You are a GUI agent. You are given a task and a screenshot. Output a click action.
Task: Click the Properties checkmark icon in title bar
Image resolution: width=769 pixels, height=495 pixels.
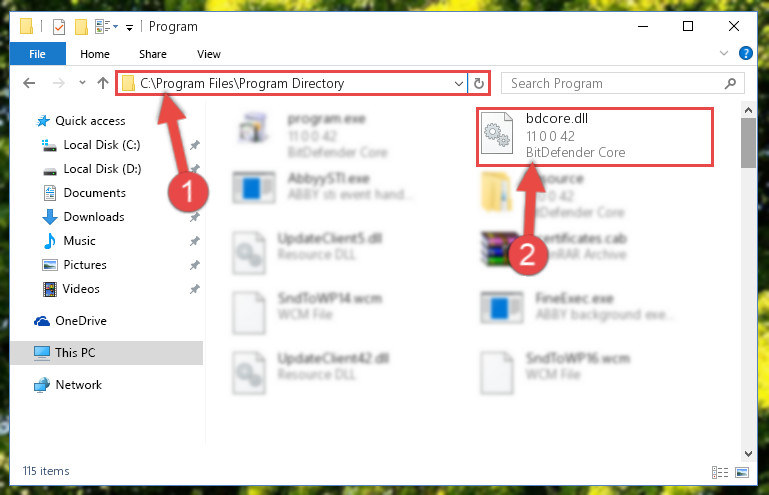point(59,26)
